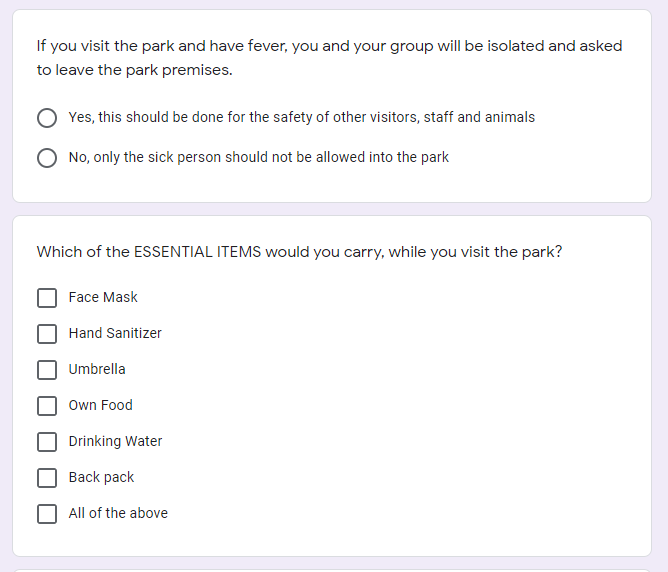Tick the Drinking Water checkbox square
Viewport: 668px width, 572px height.
(x=47, y=442)
